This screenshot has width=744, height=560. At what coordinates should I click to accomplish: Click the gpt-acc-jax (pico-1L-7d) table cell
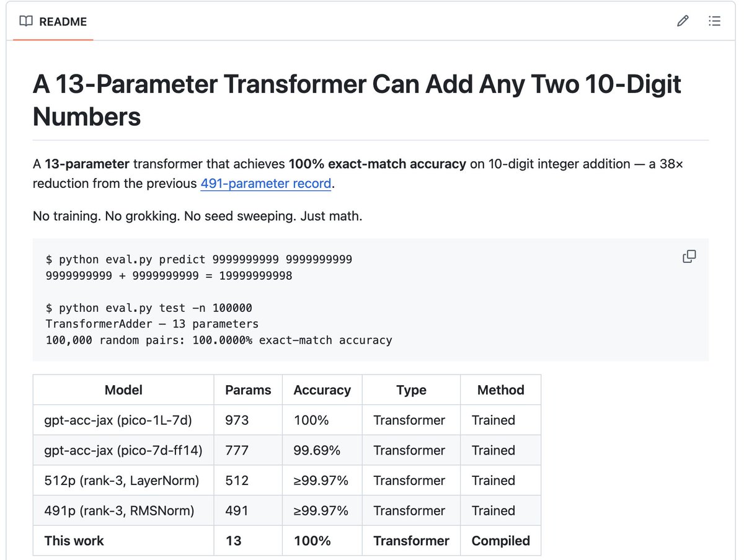[118, 420]
